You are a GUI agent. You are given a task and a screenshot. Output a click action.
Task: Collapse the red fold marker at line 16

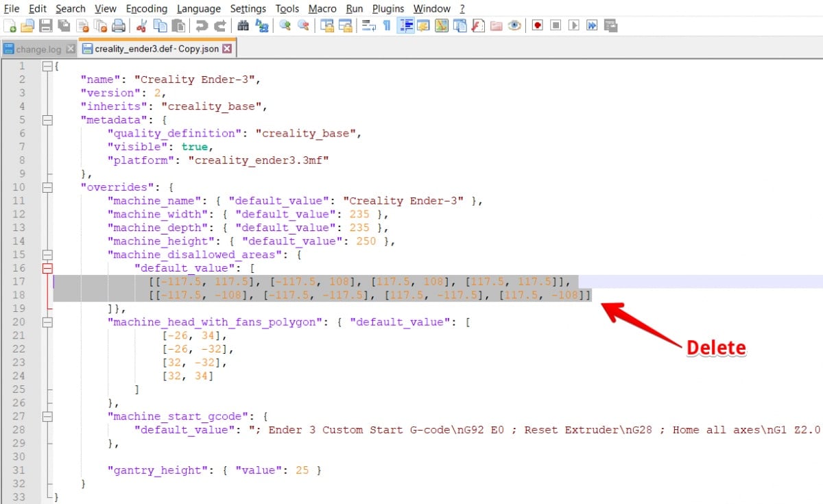point(47,268)
